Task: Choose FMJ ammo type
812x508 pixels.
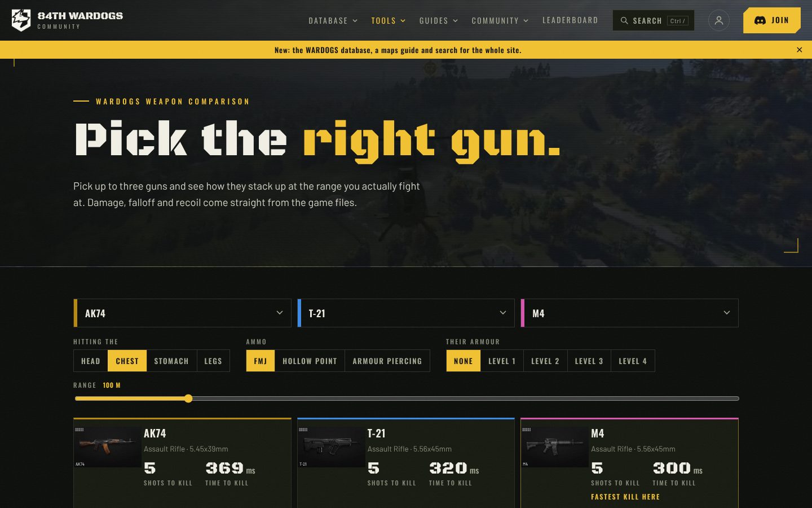Action: pyautogui.click(x=261, y=361)
